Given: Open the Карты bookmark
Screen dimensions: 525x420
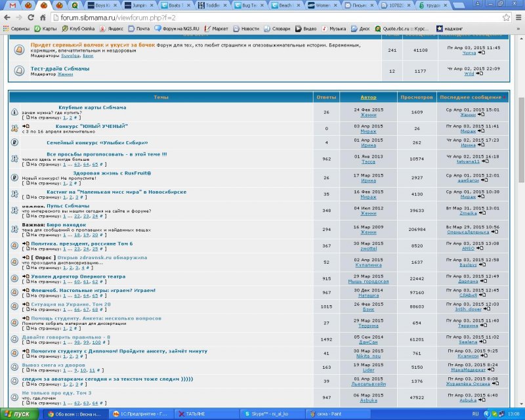Looking at the screenshot, I should point(45,29).
